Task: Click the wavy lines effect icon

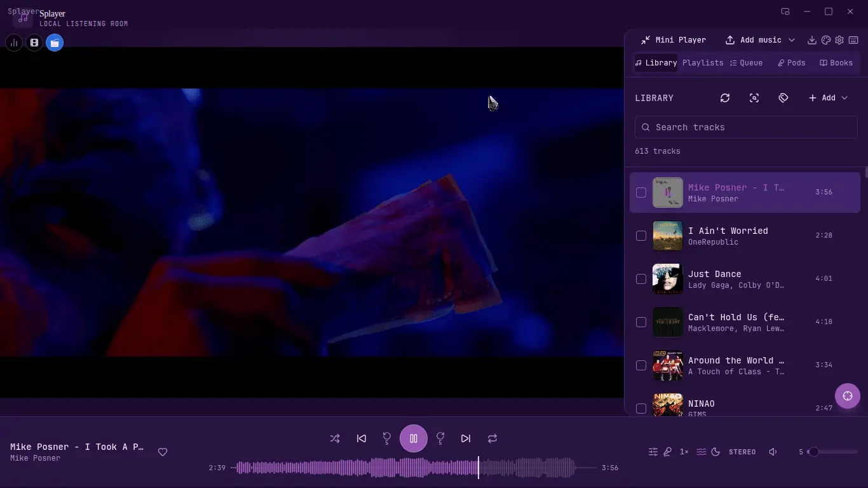Action: (702, 452)
